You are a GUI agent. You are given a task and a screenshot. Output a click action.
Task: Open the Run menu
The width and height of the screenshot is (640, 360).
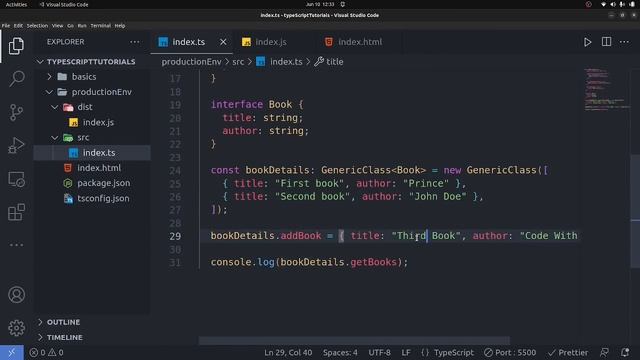pyautogui.click(x=82, y=25)
